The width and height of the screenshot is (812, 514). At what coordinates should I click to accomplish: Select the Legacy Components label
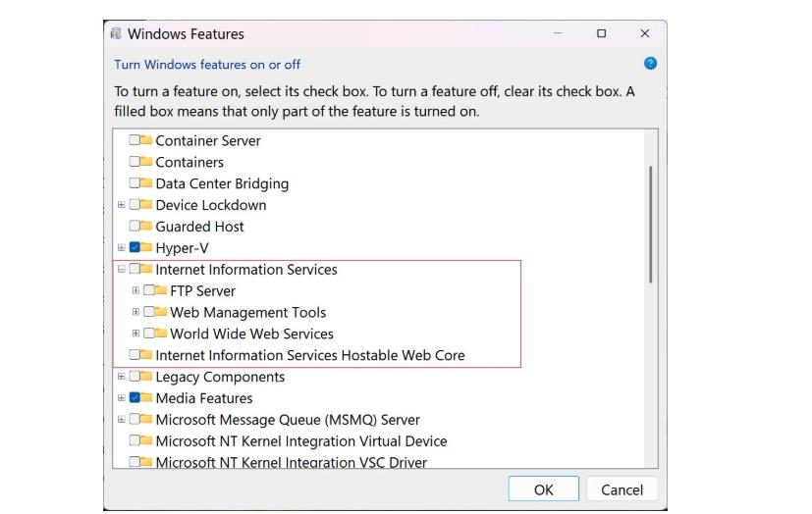pyautogui.click(x=220, y=377)
